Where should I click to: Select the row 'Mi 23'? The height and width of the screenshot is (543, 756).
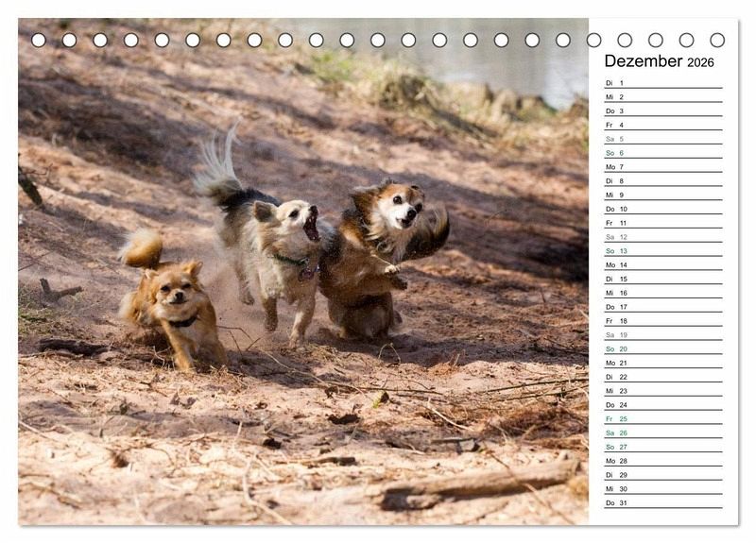point(663,390)
